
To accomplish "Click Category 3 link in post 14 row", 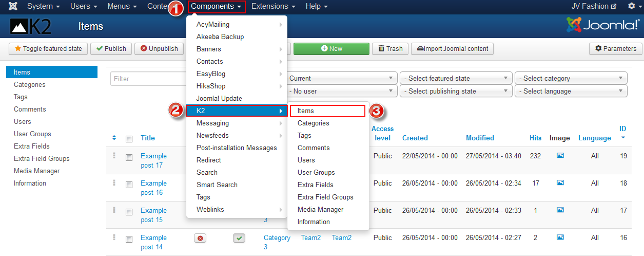I will click(277, 242).
